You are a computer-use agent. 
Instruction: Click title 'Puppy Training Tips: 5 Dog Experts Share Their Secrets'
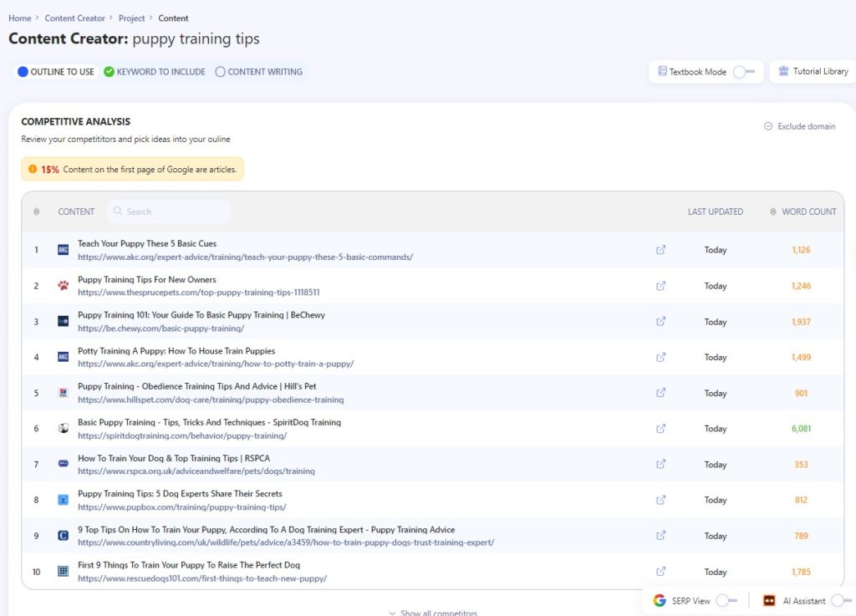click(x=181, y=494)
